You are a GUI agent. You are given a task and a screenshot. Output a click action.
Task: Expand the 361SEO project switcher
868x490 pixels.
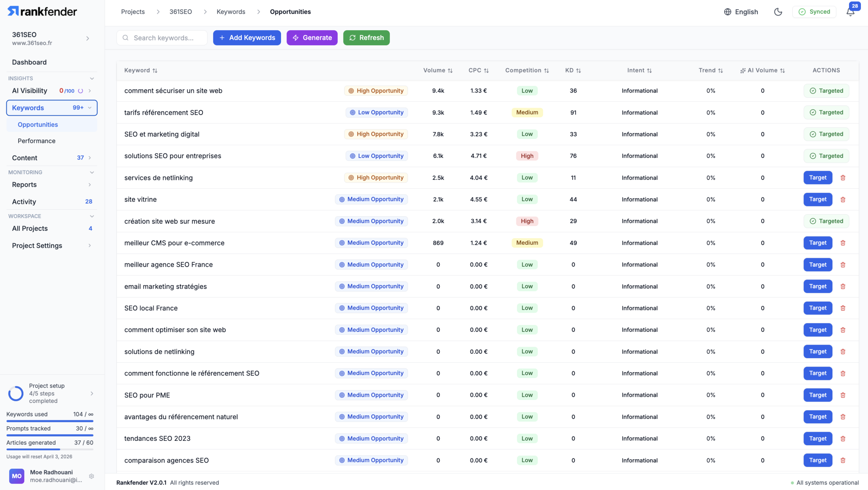click(x=87, y=38)
